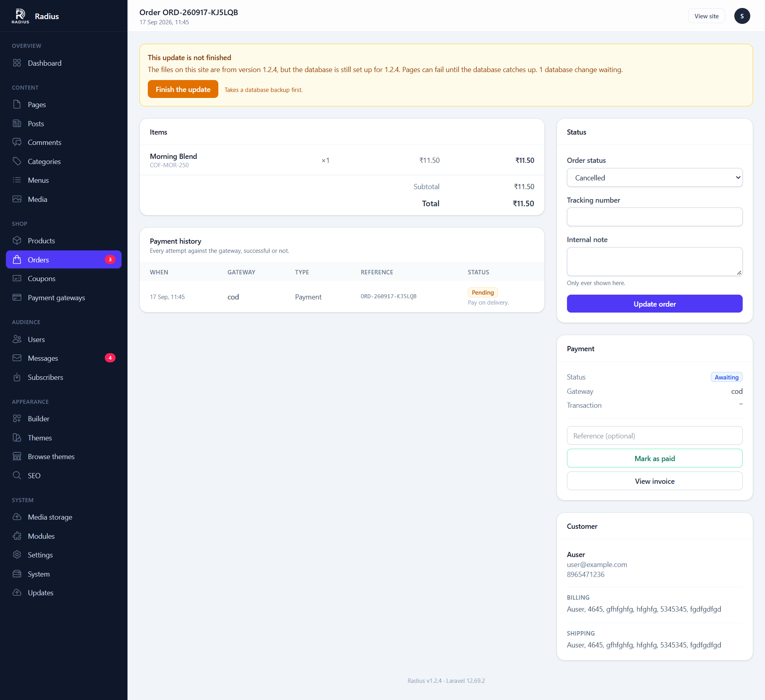Click the Browse themes storefront icon
The image size is (765, 700).
(17, 456)
